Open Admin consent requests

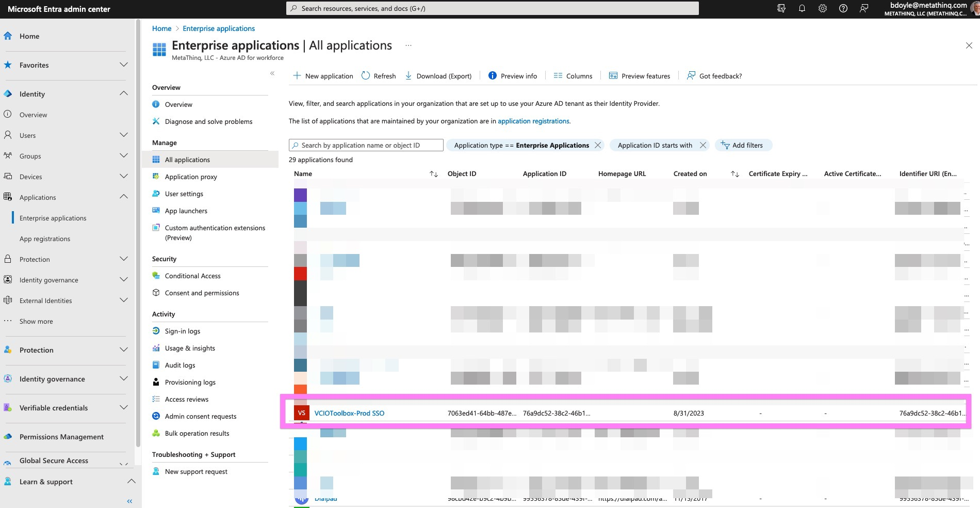tap(201, 416)
